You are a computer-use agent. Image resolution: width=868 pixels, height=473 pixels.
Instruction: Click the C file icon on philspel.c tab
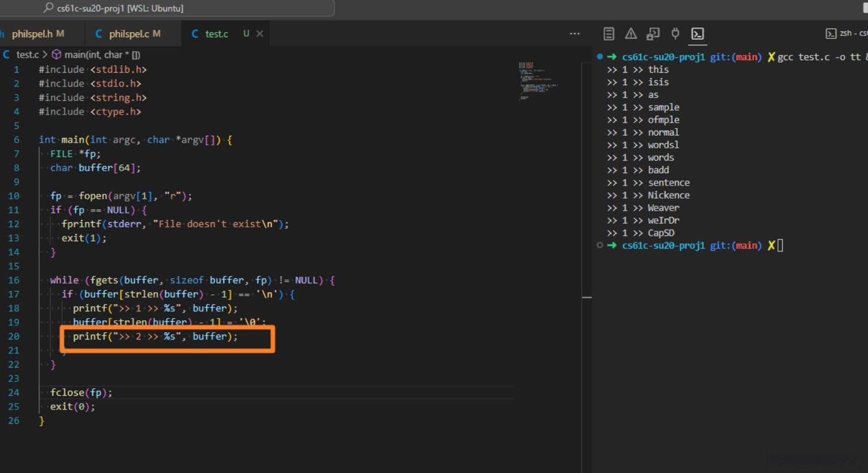[x=99, y=34]
